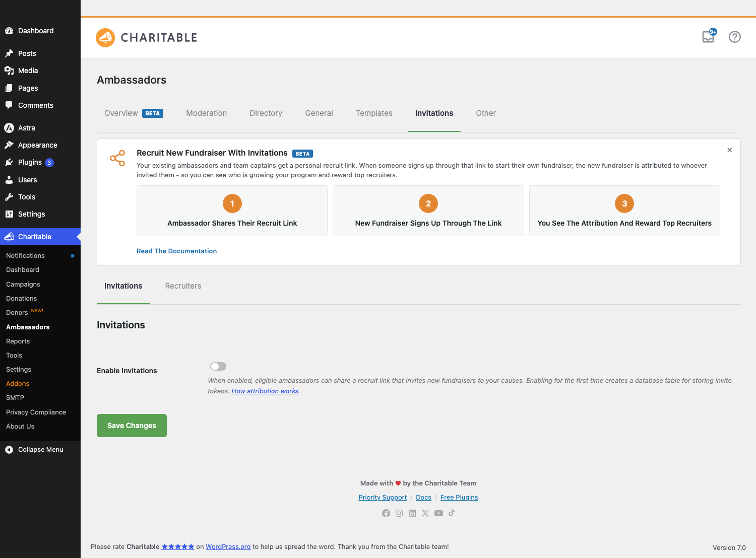Switch to the Recruiters sub-tab

(183, 286)
